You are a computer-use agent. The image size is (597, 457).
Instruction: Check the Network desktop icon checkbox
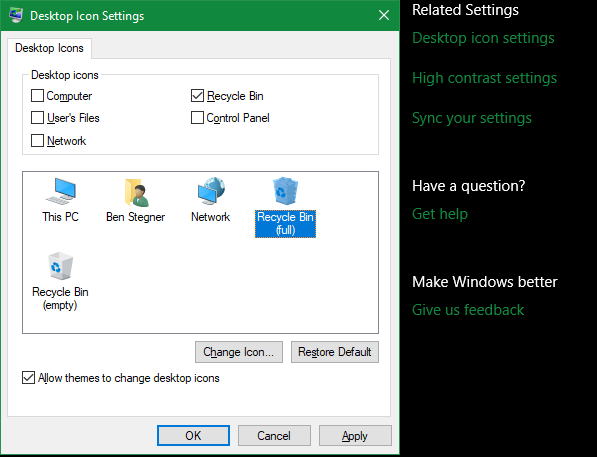click(x=37, y=141)
